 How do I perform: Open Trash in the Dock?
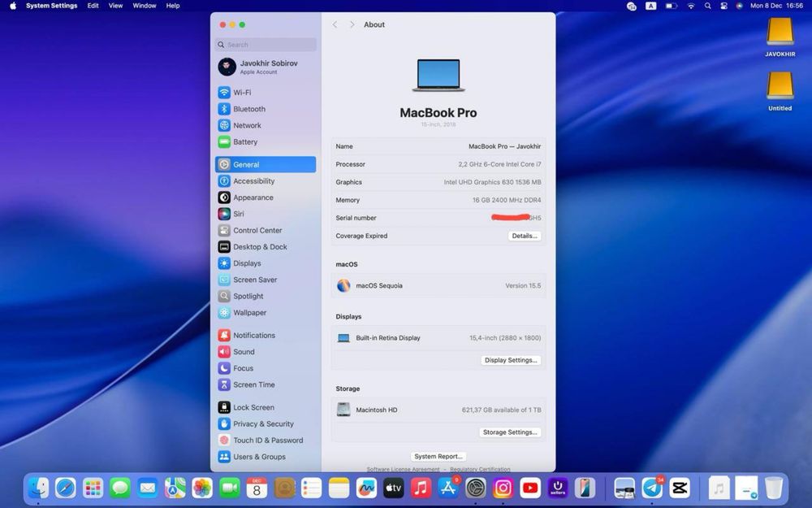pyautogui.click(x=774, y=488)
